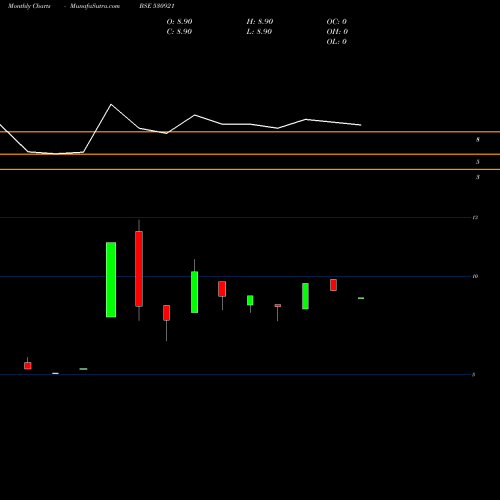Click the indicator axis label "3"
Screen dimensions: 500x500
coord(478,177)
